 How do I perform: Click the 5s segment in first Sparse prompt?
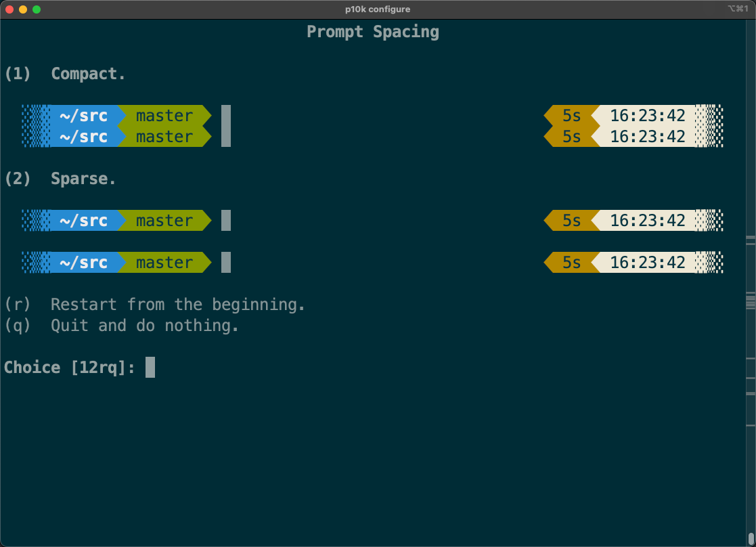572,221
